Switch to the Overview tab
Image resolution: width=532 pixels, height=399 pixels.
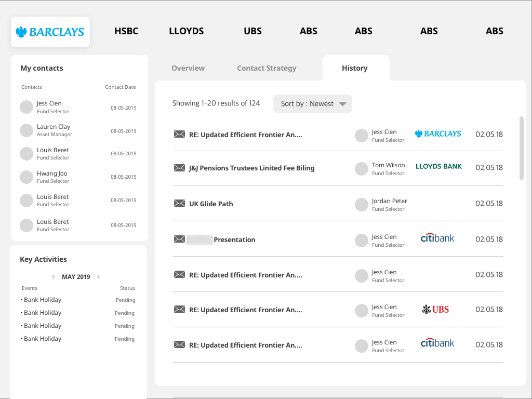click(188, 68)
